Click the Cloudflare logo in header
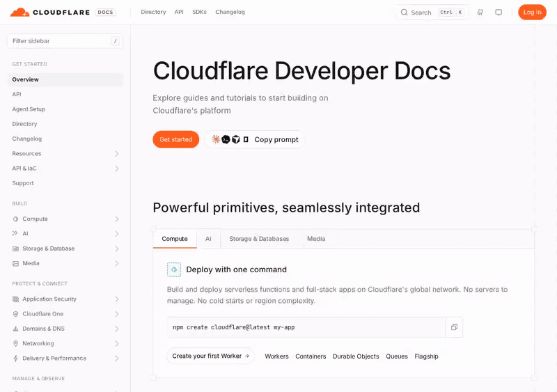This screenshot has height=392, width=557. (50, 12)
